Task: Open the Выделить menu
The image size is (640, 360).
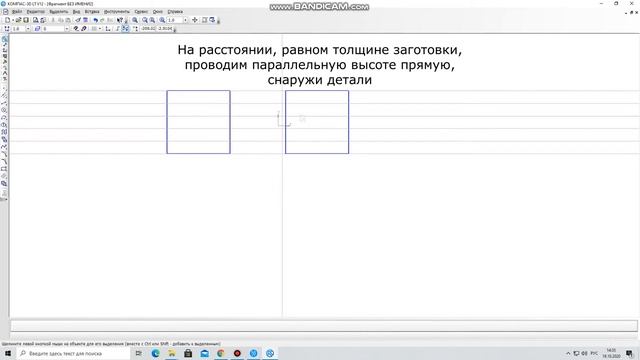Action: click(59, 11)
